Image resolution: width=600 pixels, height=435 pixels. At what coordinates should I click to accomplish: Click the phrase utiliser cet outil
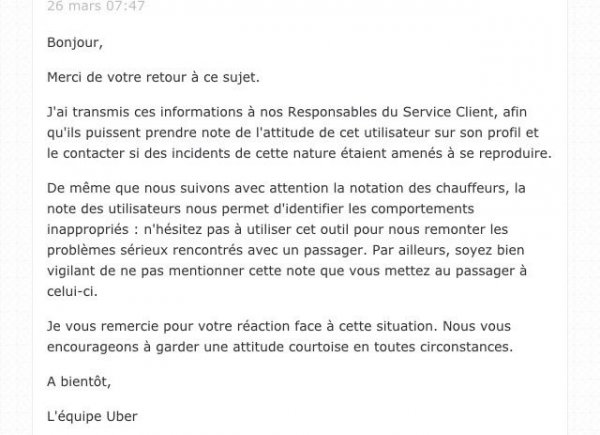pos(297,230)
